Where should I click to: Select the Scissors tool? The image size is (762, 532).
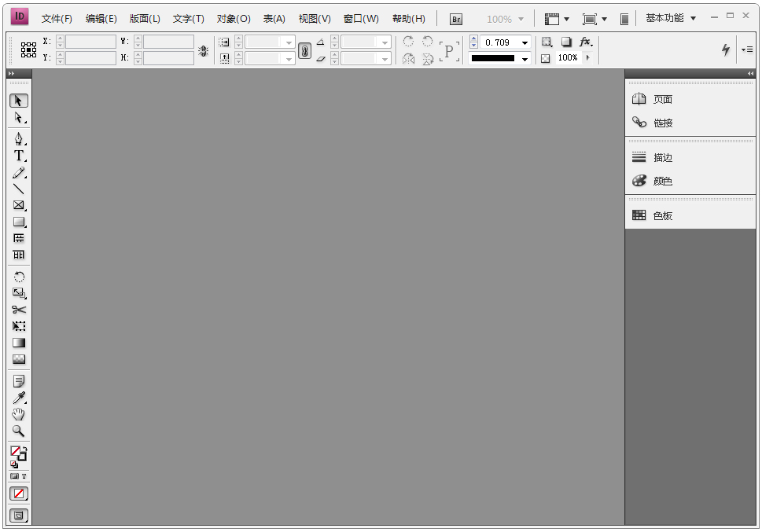[19, 310]
